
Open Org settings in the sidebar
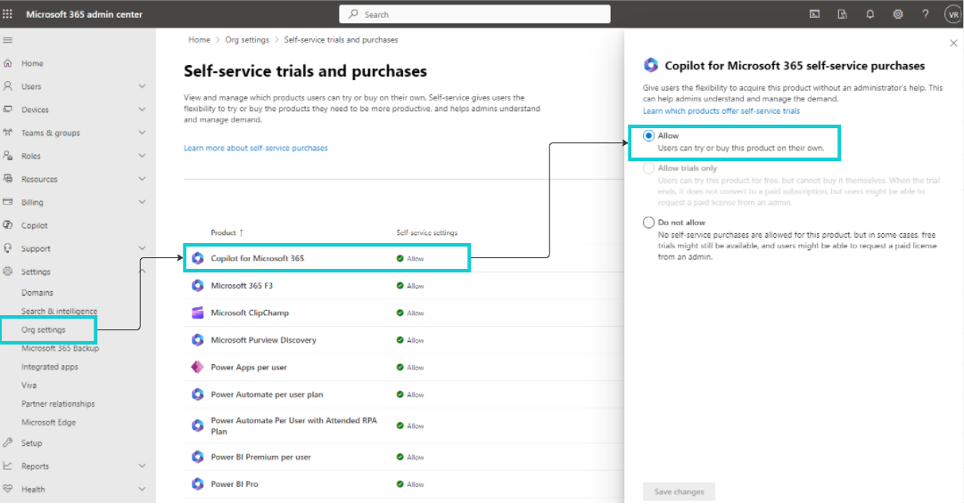pyautogui.click(x=44, y=330)
